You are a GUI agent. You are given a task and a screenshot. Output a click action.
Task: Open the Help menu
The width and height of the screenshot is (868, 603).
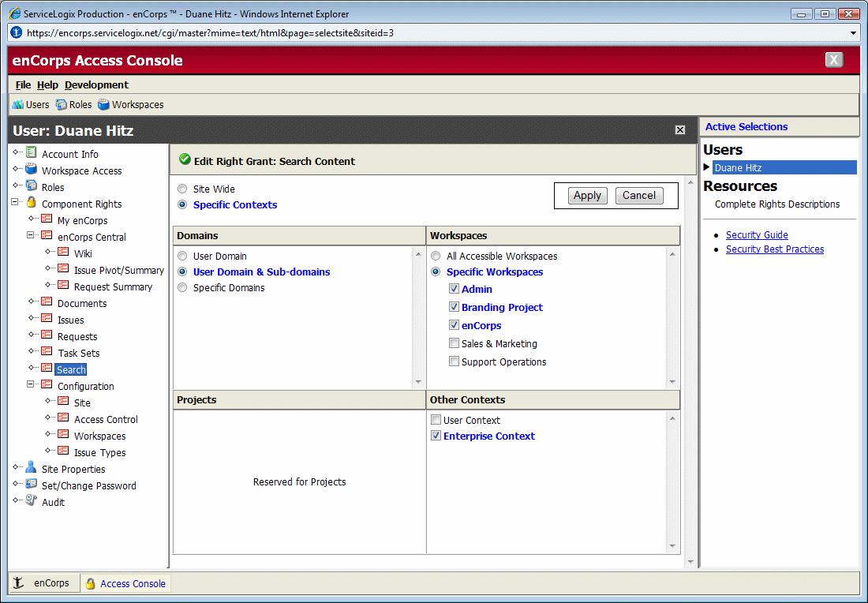click(47, 84)
